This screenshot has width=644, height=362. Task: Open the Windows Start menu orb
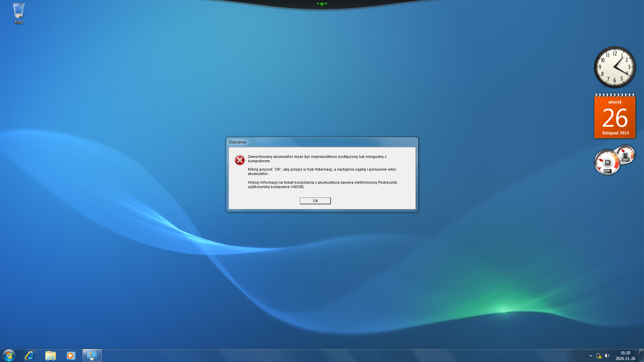9,355
